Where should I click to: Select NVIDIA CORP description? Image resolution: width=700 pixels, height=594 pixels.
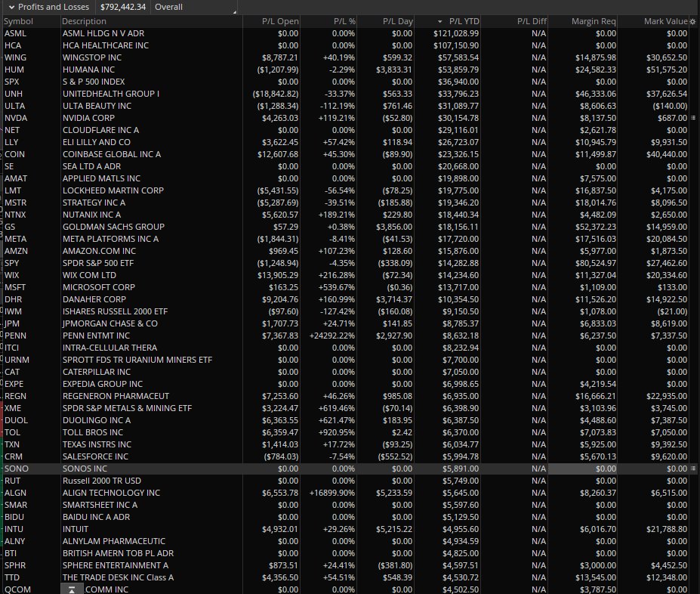pos(88,118)
